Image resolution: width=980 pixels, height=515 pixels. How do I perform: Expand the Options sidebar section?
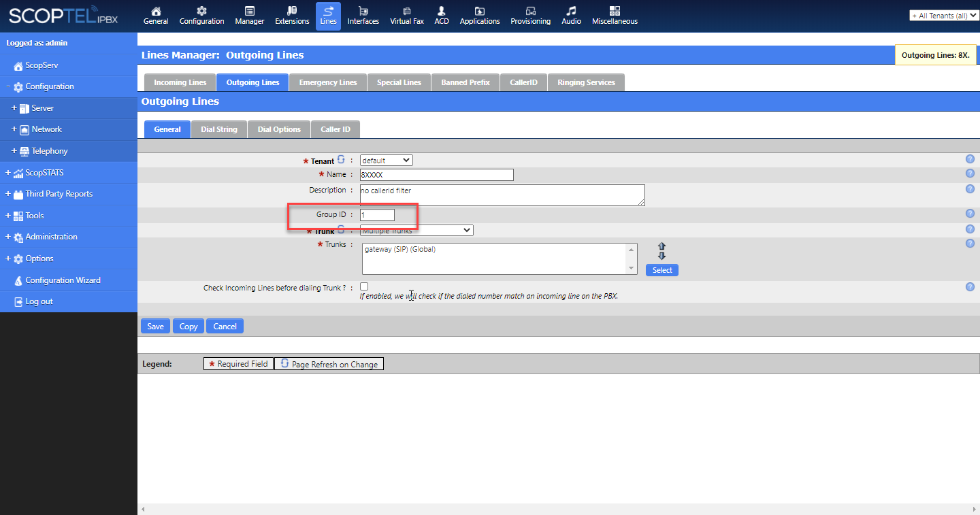point(8,259)
